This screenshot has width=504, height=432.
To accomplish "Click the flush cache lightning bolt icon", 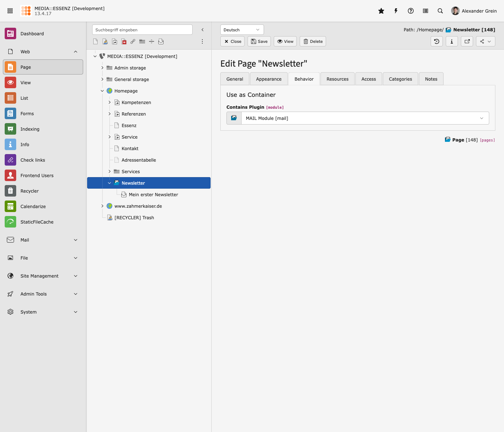I will coord(396,11).
